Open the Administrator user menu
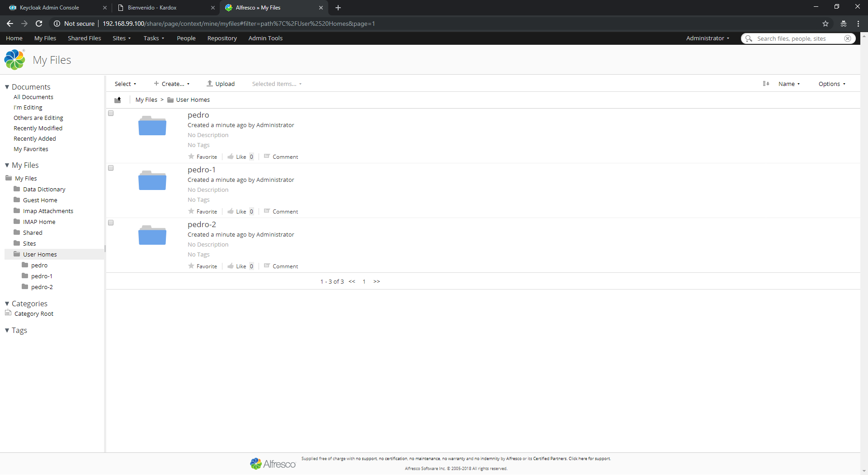 click(708, 38)
